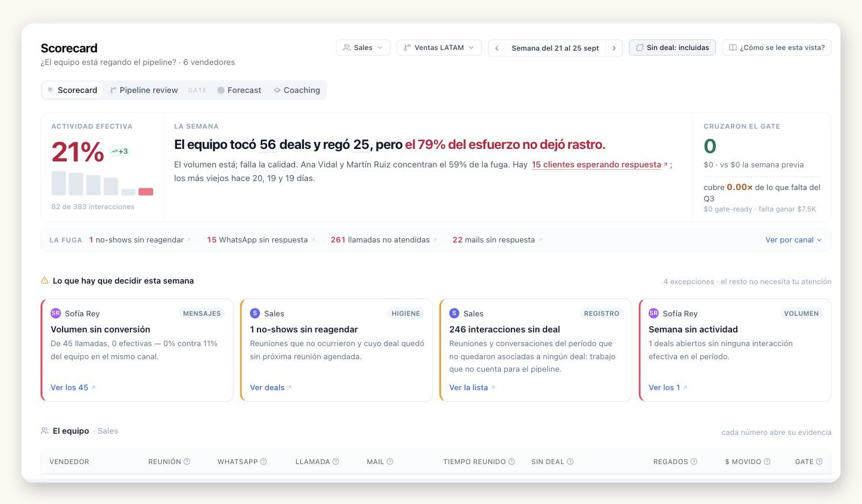Open the Sales team dropdown
Image resolution: width=862 pixels, height=504 pixels.
(363, 48)
